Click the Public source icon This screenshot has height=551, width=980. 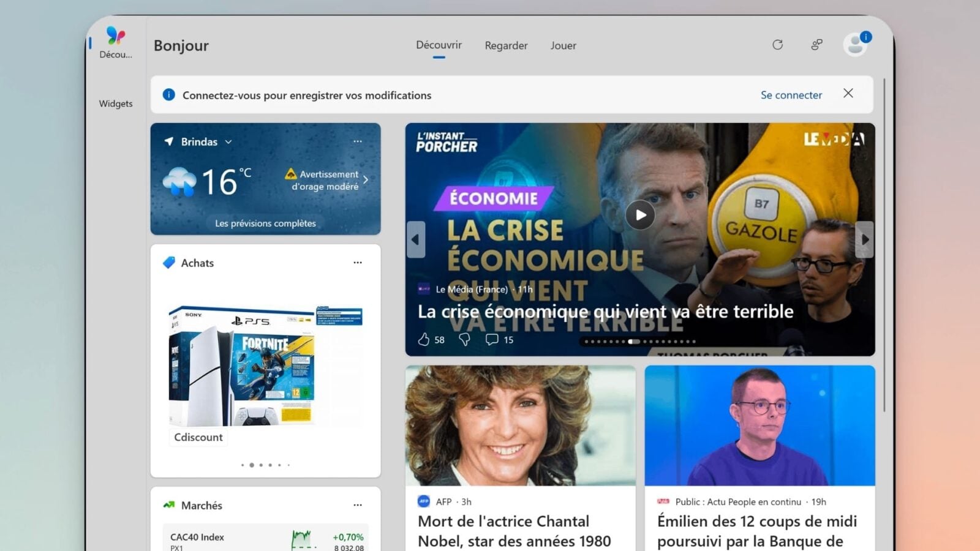(x=663, y=501)
